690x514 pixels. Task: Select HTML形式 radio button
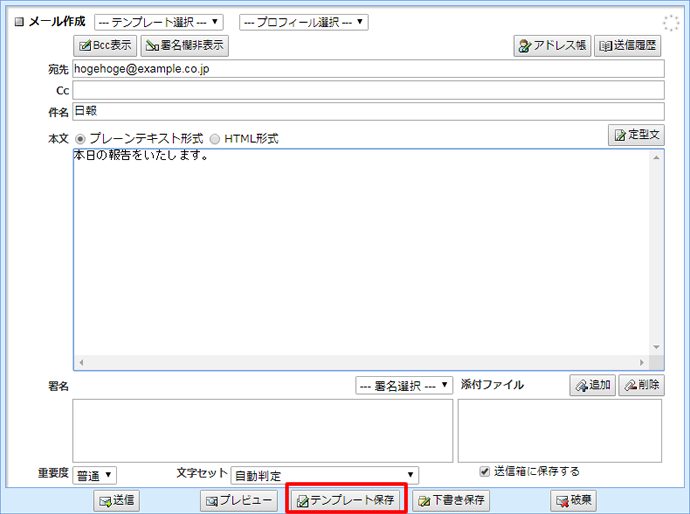[215, 139]
